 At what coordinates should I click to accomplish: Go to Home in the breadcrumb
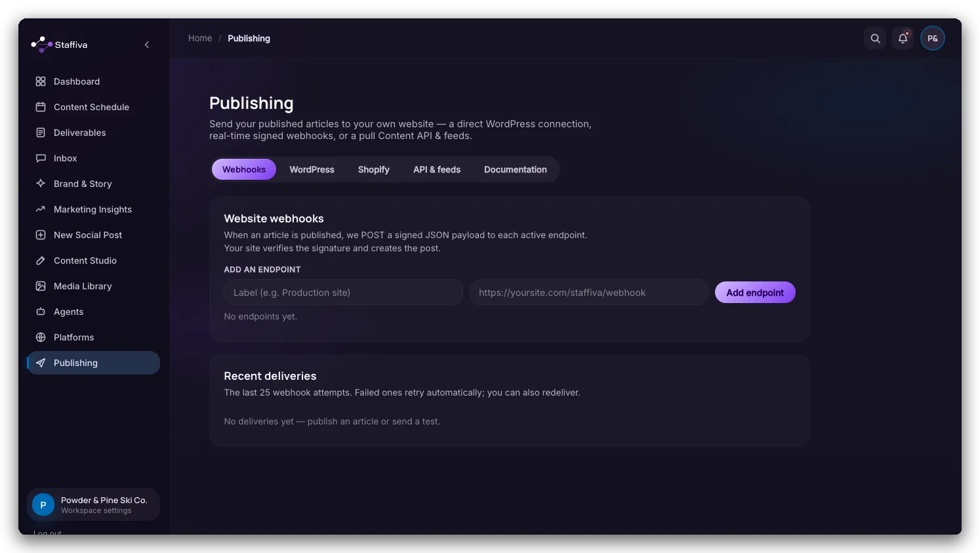pos(200,38)
